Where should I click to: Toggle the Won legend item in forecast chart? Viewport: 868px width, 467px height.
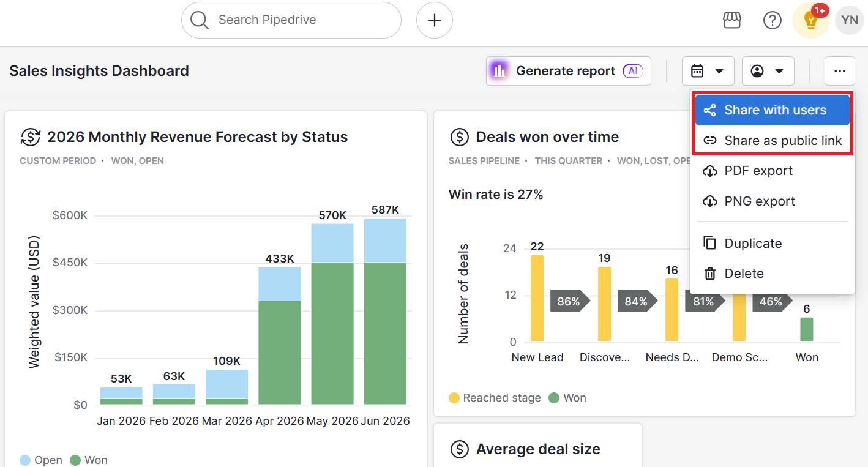tap(89, 460)
